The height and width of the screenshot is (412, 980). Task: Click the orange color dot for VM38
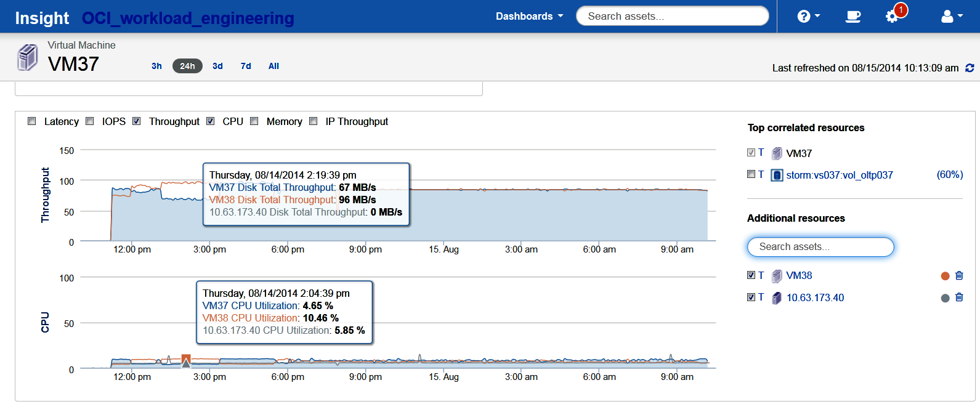[x=945, y=276]
